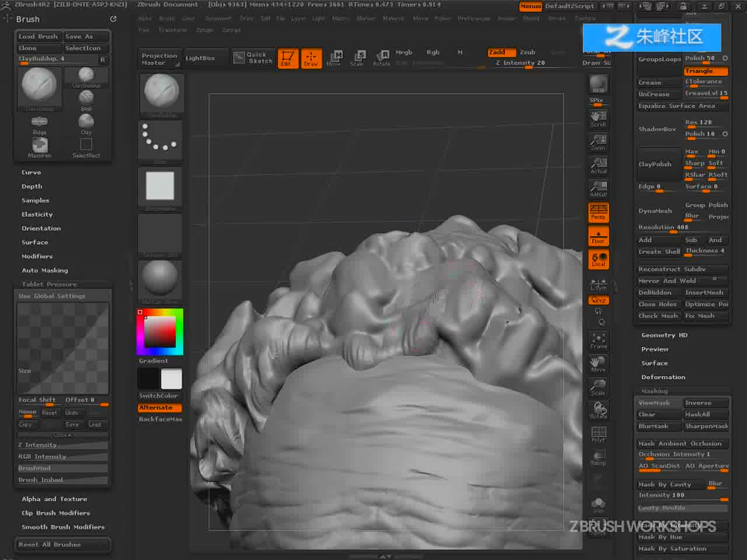747x560 pixels.
Task: Expand the Auto Masking section
Action: pos(45,271)
